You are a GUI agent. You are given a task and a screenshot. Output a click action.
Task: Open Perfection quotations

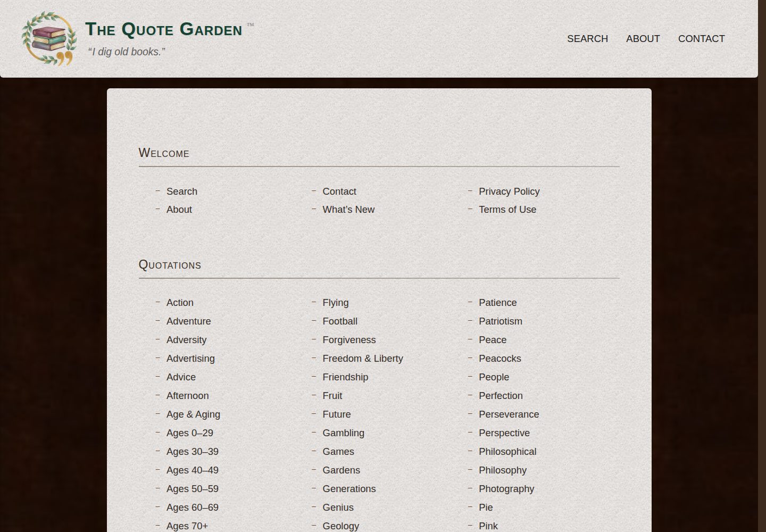pyautogui.click(x=501, y=396)
